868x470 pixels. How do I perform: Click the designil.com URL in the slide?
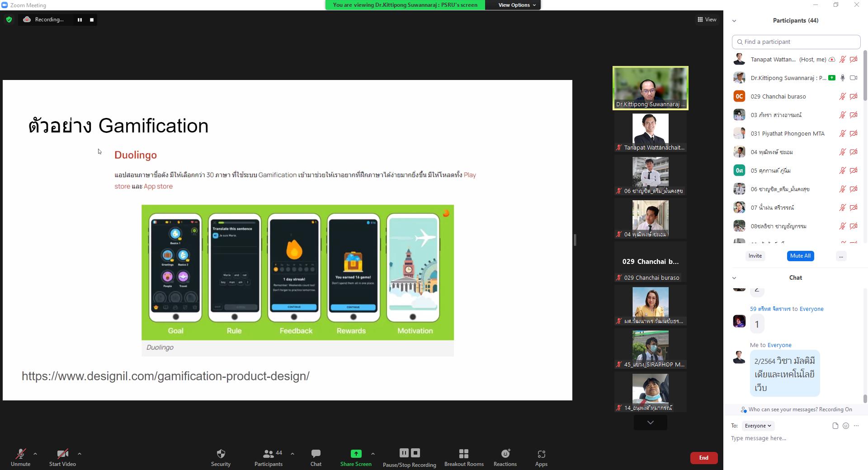coord(165,376)
